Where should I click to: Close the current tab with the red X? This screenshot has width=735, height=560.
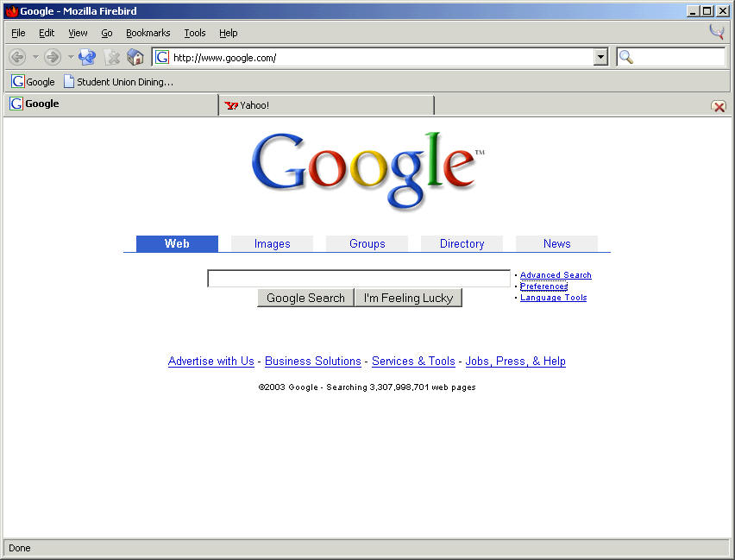tap(719, 106)
